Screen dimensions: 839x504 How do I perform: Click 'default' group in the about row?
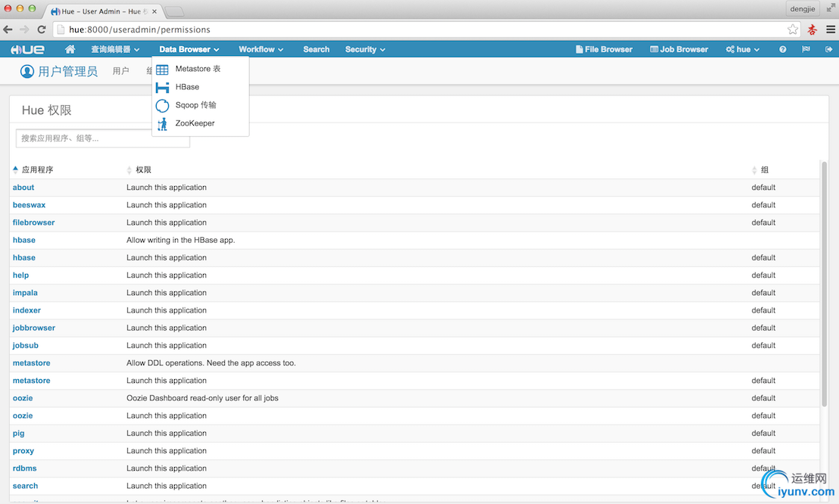(763, 187)
